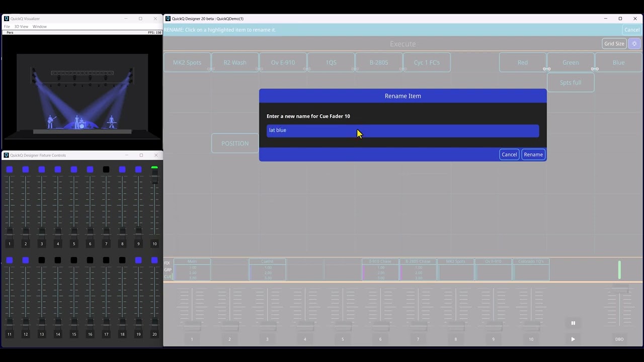Toggle fixture 5 select button in Fixture Controls
The image size is (644, 362).
pos(74,170)
